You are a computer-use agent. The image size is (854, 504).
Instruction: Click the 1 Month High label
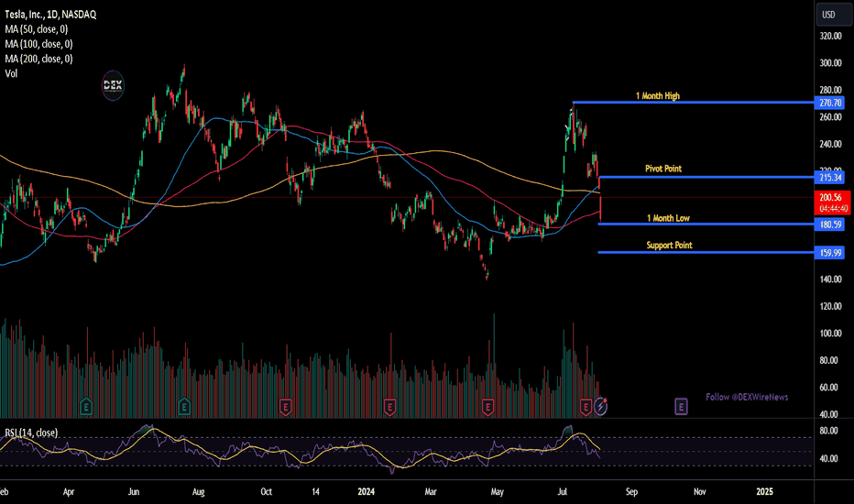pos(658,96)
